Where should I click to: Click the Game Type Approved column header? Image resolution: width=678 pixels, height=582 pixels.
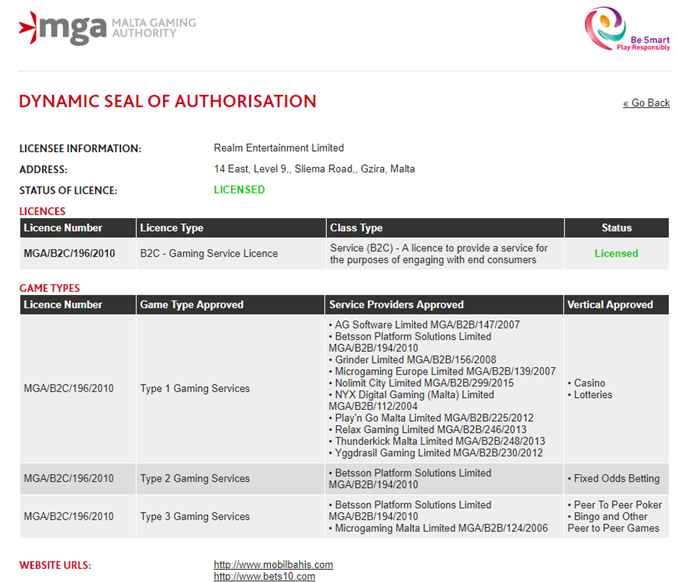coord(230,305)
